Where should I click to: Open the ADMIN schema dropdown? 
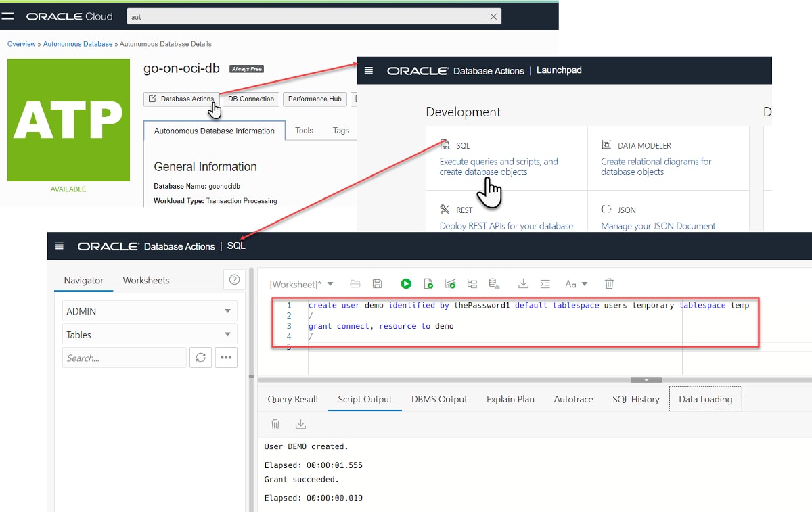pos(149,311)
